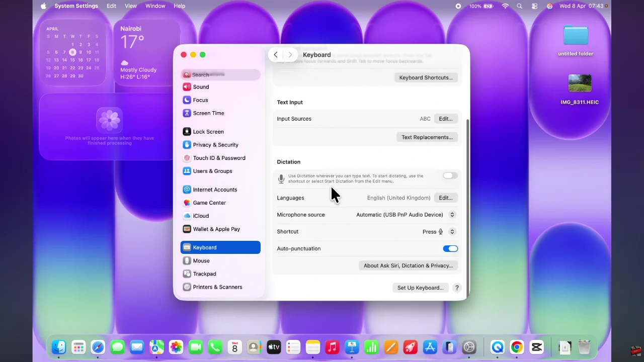Open Touch ID & Password settings
The image size is (644, 362).
click(219, 158)
